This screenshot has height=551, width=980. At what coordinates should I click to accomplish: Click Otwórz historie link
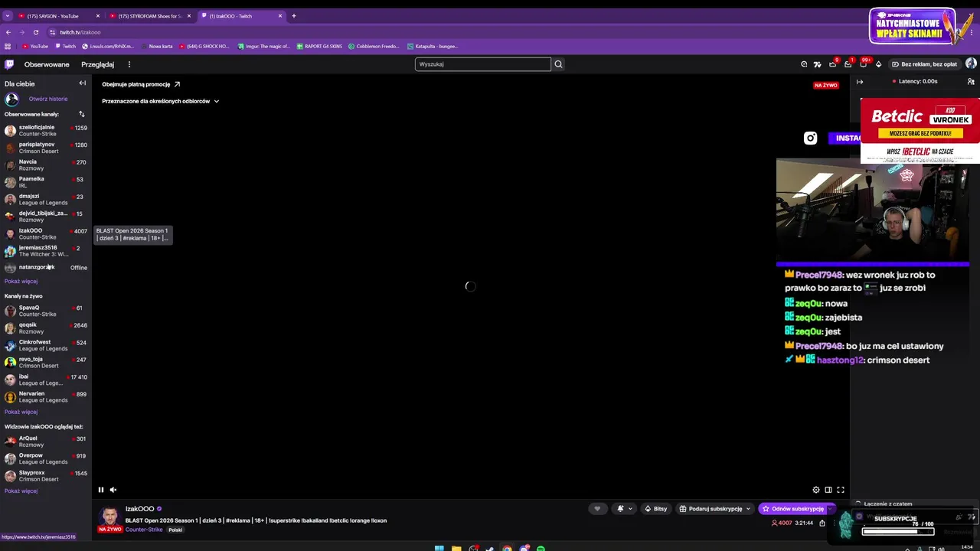pos(48,99)
